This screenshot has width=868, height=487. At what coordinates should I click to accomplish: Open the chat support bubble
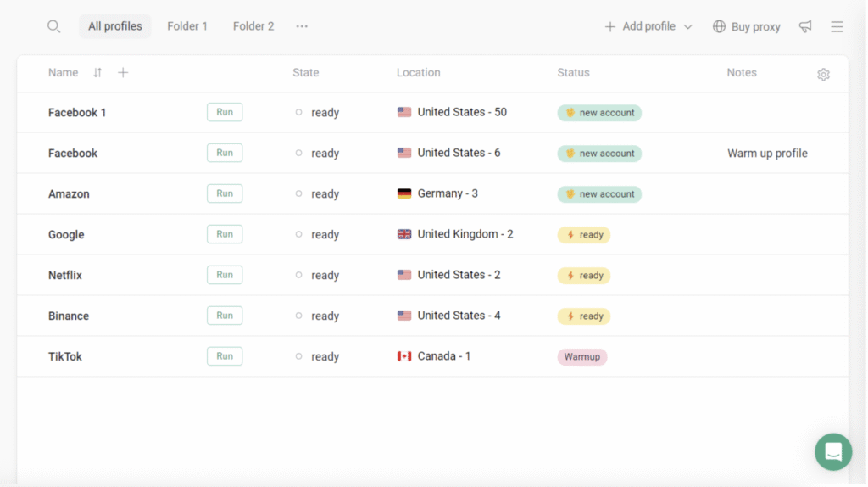832,451
